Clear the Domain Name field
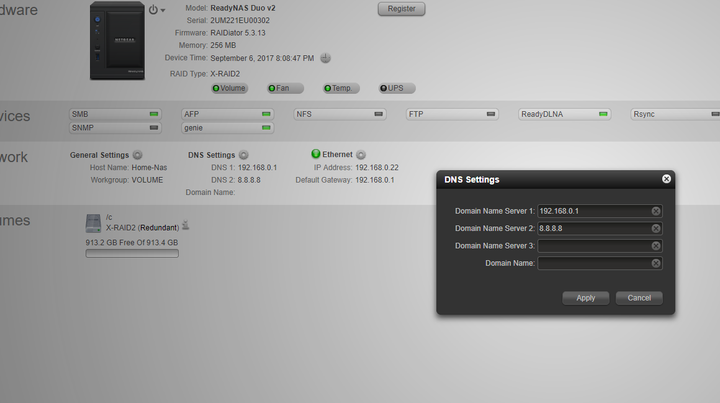 click(656, 263)
